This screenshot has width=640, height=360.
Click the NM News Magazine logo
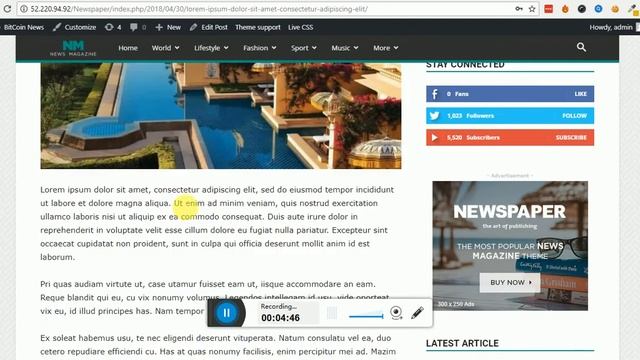pyautogui.click(x=73, y=48)
